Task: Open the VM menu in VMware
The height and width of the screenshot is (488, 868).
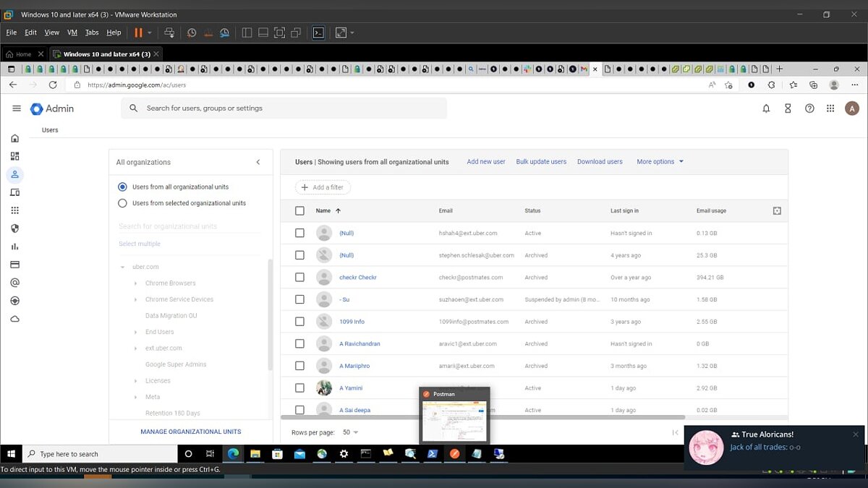Action: 72,33
